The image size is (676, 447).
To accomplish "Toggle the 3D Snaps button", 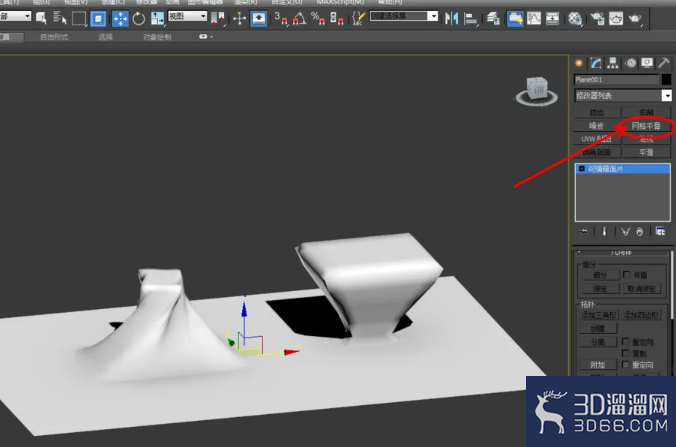I will point(281,19).
